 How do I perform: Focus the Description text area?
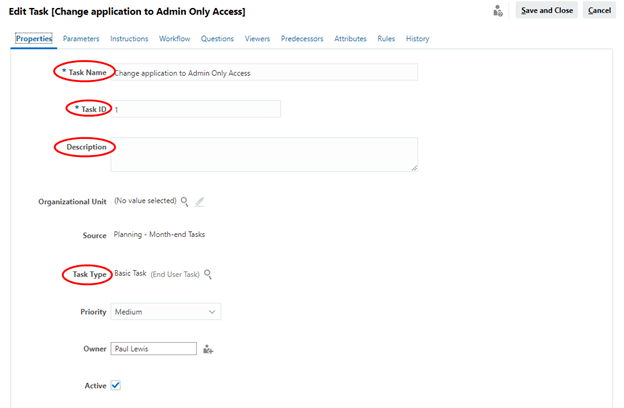[x=264, y=154]
